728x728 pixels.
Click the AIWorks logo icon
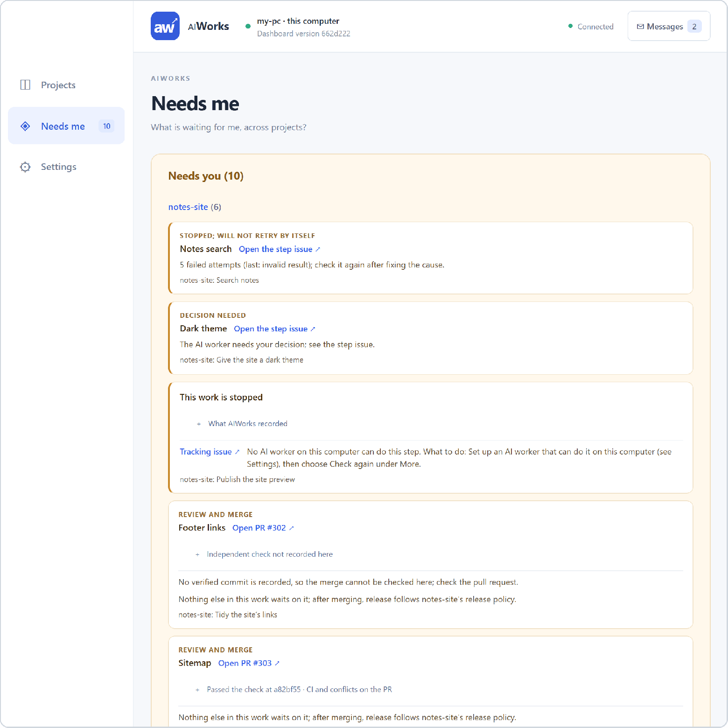(165, 26)
